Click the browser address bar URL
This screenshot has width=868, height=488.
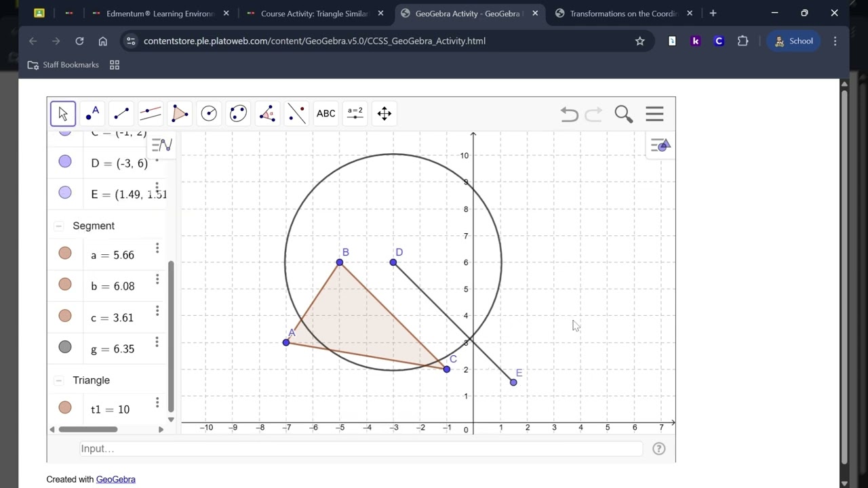(x=315, y=41)
